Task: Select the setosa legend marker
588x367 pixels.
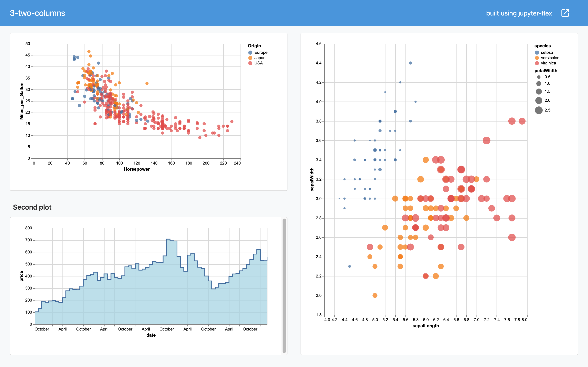Action: pyautogui.click(x=537, y=52)
